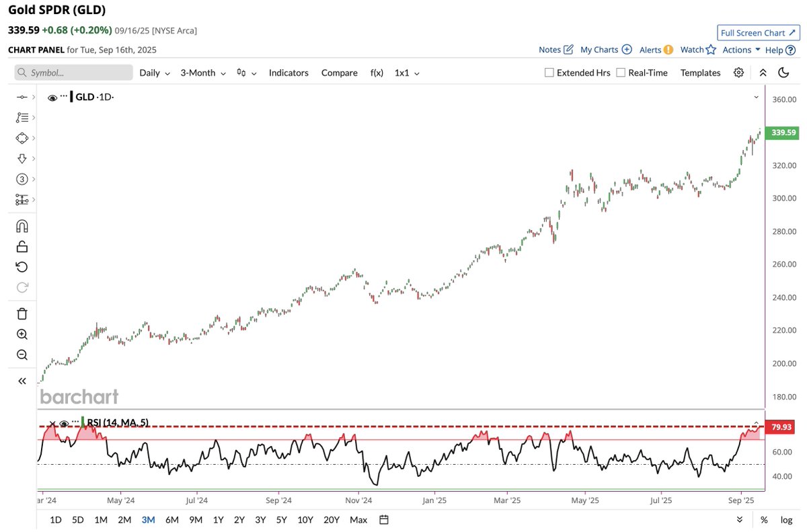Click the RSI indicator green color swatch

tap(83, 422)
